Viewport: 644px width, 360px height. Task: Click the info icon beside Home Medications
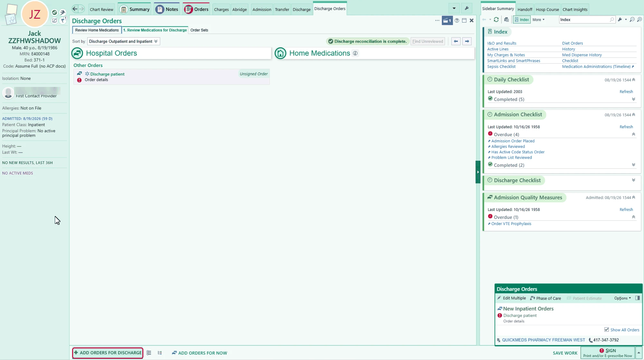coord(355,53)
